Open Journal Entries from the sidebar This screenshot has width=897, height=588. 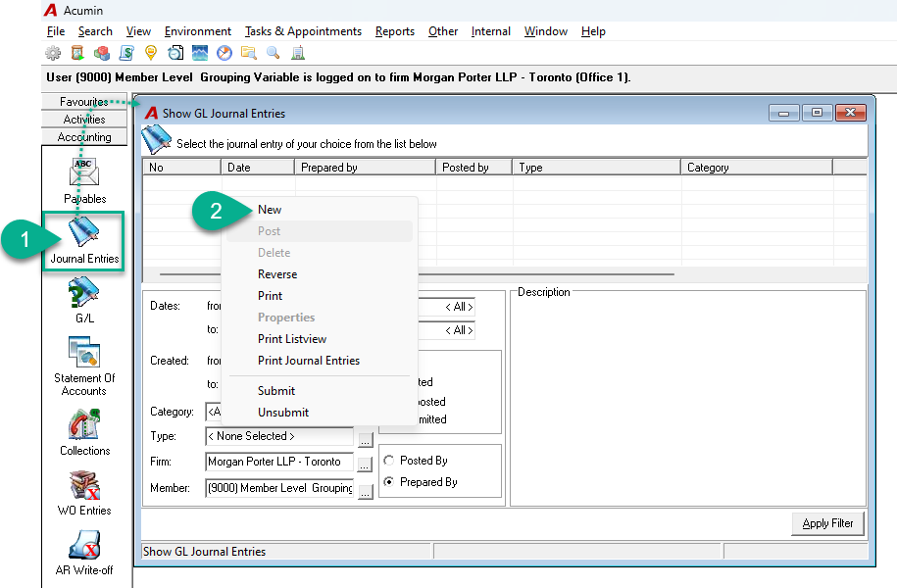click(84, 240)
